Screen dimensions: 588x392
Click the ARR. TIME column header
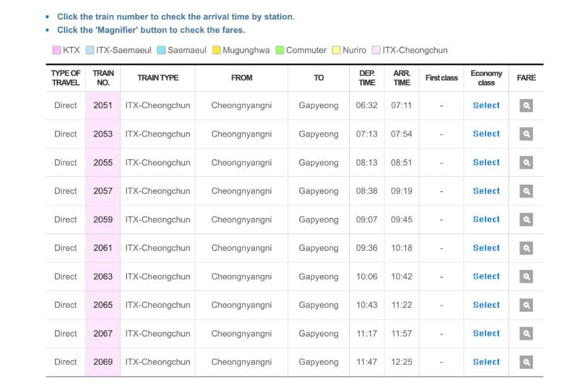click(401, 78)
